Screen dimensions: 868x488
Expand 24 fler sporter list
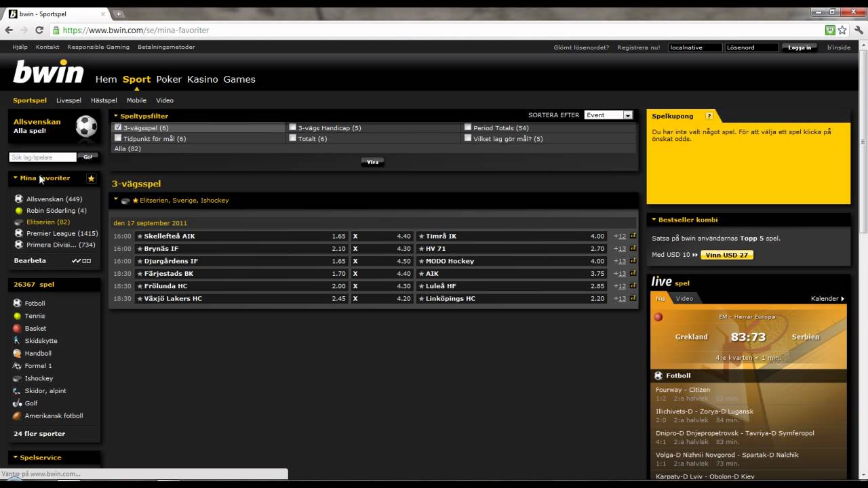pos(39,434)
